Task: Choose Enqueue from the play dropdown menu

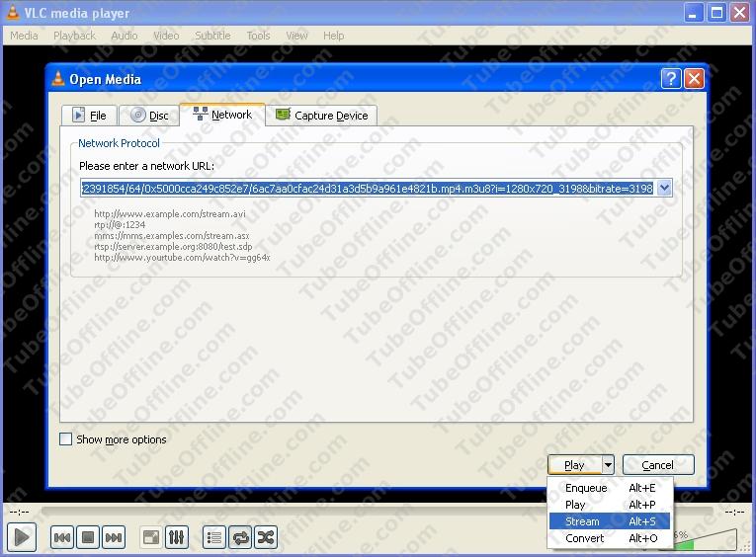Action: coord(610,488)
